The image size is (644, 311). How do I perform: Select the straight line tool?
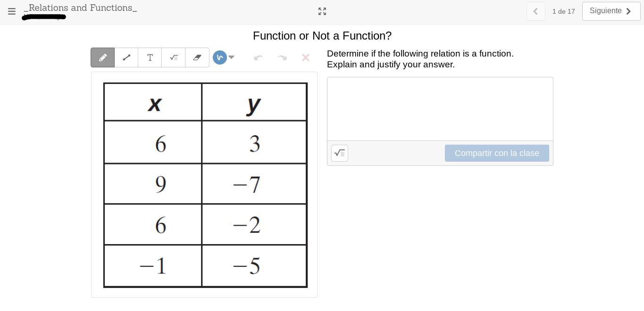126,57
